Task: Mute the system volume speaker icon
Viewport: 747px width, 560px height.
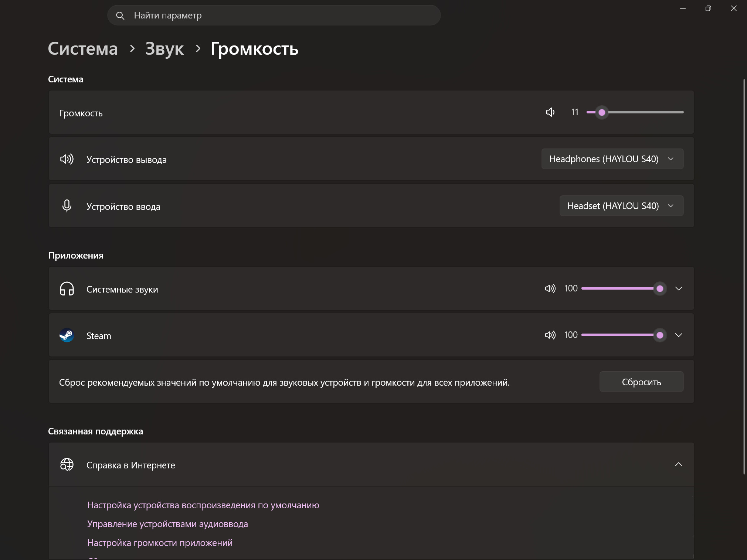Action: [x=550, y=112]
